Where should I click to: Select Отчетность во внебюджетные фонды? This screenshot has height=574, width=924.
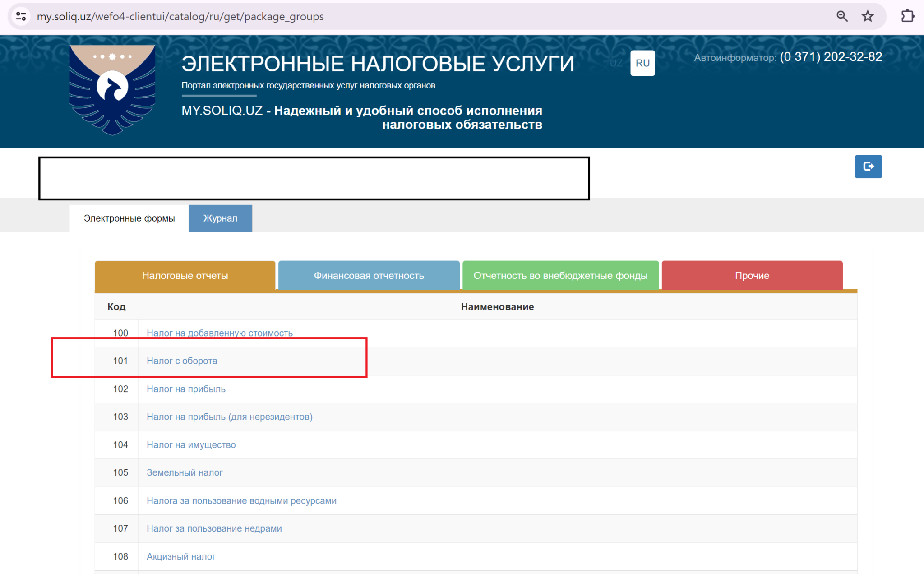tap(560, 275)
